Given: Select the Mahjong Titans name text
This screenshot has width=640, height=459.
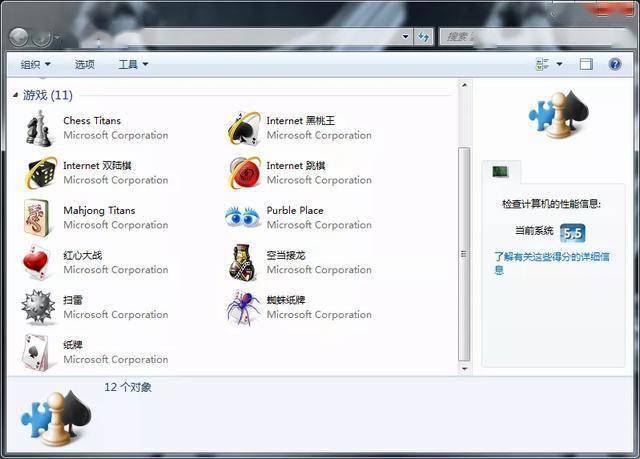Looking at the screenshot, I should pyautogui.click(x=99, y=211).
